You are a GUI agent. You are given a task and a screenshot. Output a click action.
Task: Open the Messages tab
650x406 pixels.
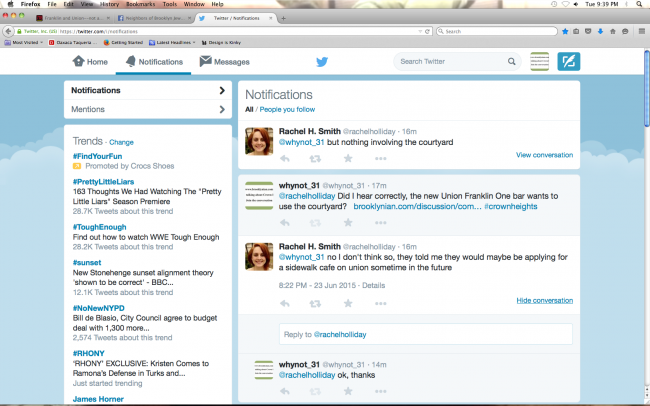pos(224,62)
